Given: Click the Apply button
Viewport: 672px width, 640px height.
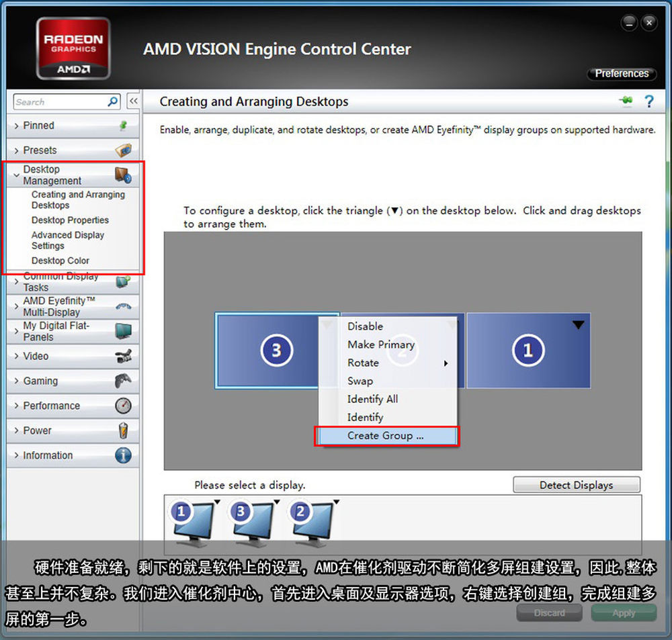Looking at the screenshot, I should [x=624, y=613].
